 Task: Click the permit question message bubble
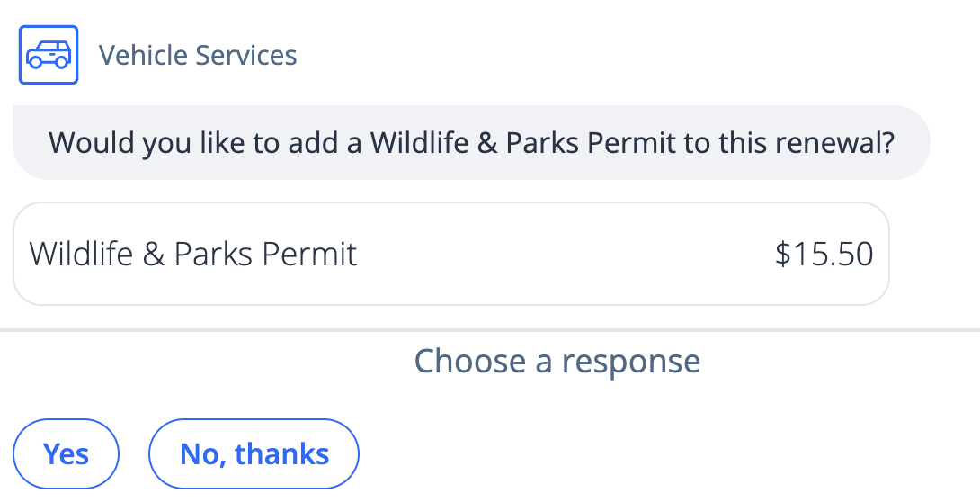tap(471, 142)
